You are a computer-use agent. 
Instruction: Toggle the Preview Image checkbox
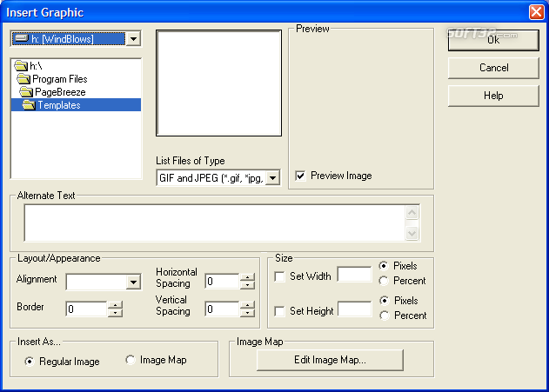tap(300, 176)
